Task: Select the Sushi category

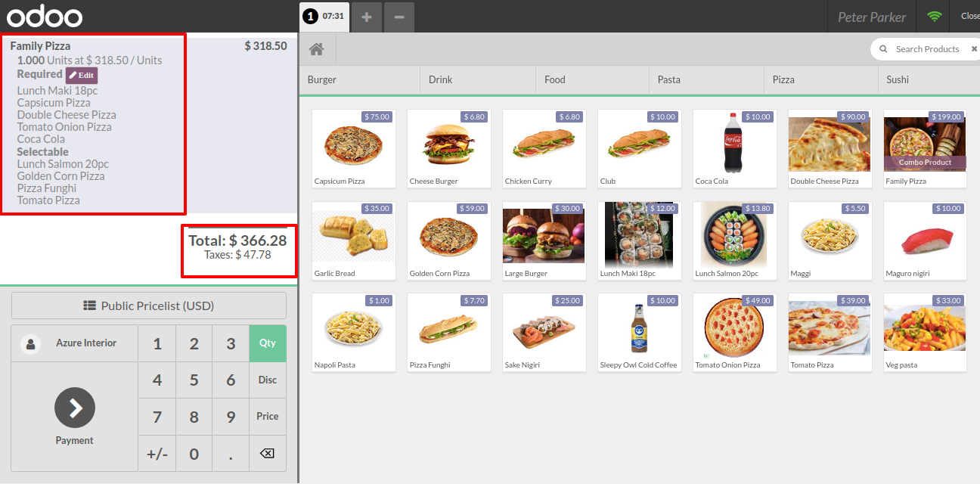Action: coord(898,79)
